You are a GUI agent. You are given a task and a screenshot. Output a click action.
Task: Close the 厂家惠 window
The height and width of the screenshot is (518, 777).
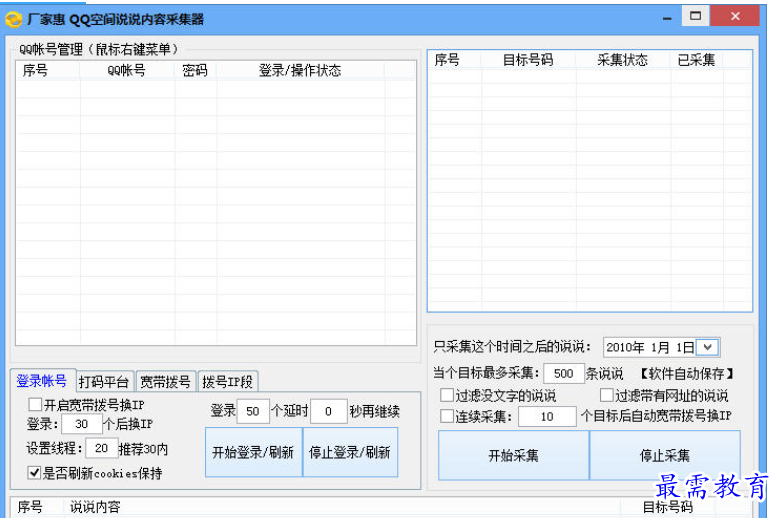tap(735, 16)
